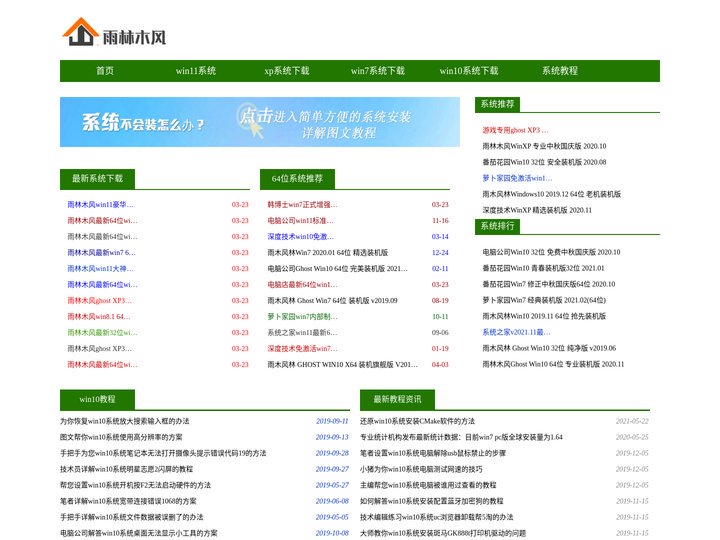Open 雨木风林 Ghost Win7 64位 装机版 v2019.09

pos(332,301)
